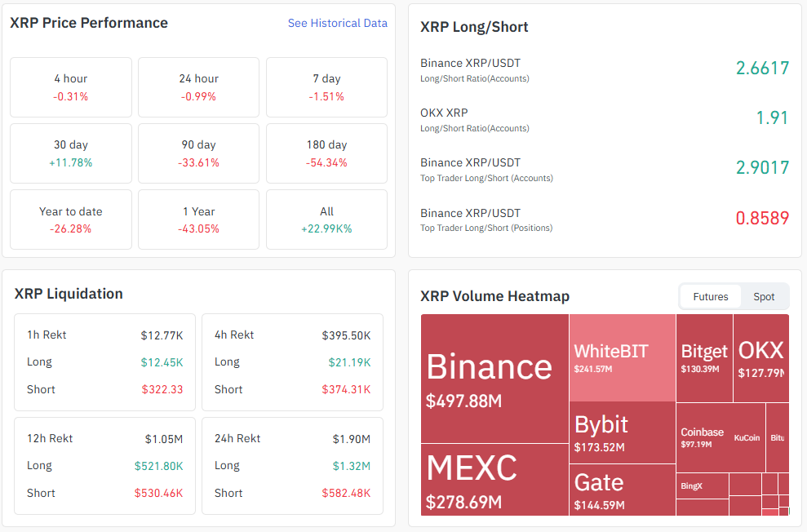This screenshot has width=807, height=532.
Task: Select the 1h Rekt liquidation card
Action: (x=104, y=362)
